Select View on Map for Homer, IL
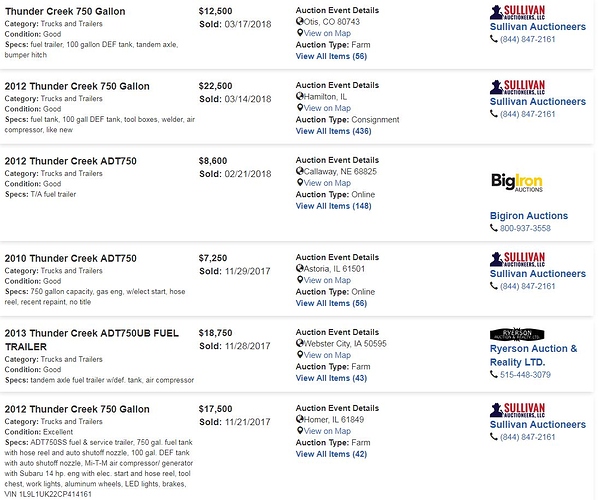This screenshot has width=598, height=500. point(327,431)
